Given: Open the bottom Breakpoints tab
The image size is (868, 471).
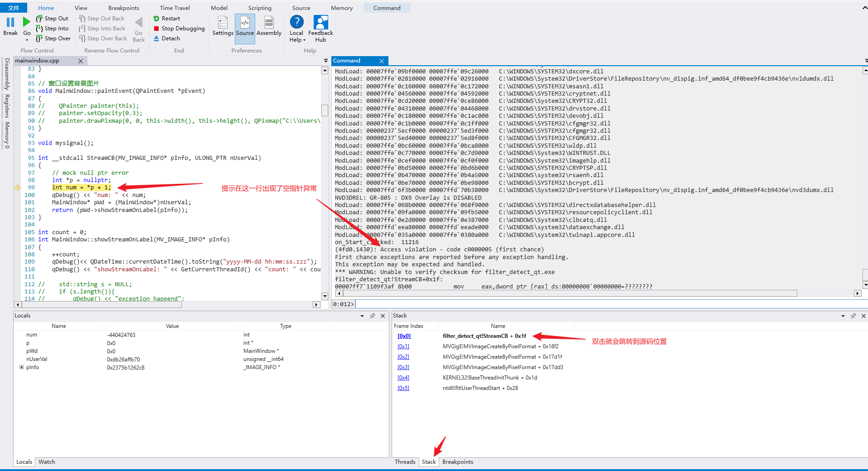Looking at the screenshot, I should coord(457,462).
